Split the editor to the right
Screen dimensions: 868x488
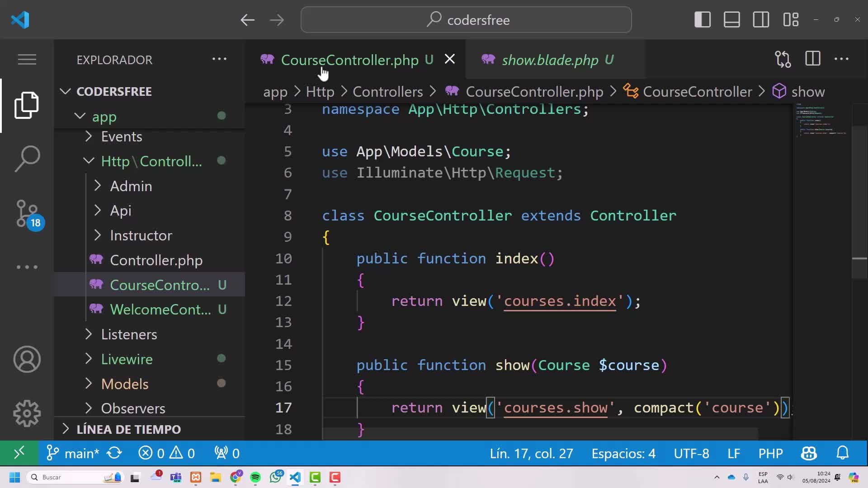pos(812,59)
